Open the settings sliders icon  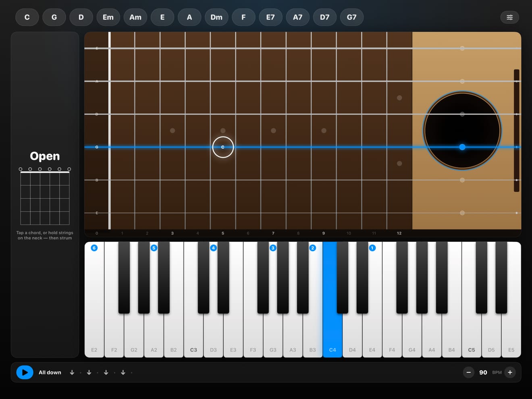point(509,17)
